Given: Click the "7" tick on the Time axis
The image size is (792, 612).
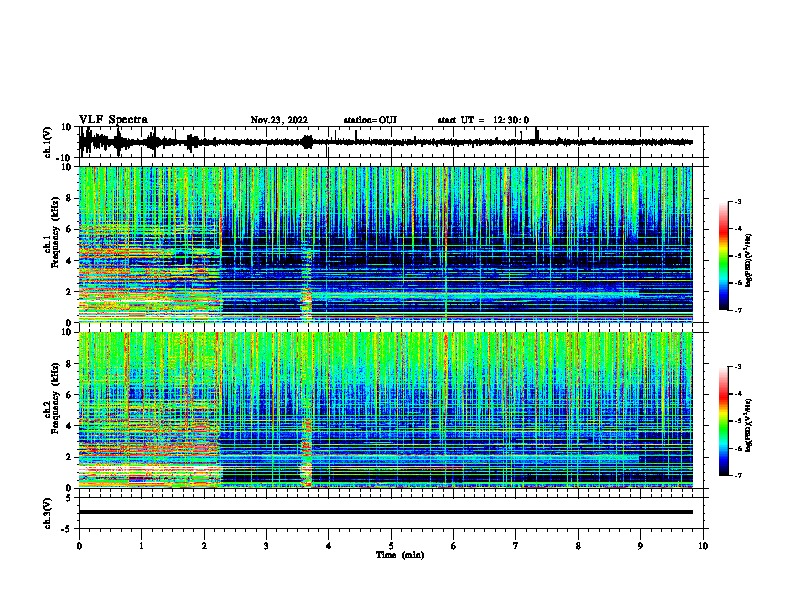Looking at the screenshot, I should (x=516, y=545).
